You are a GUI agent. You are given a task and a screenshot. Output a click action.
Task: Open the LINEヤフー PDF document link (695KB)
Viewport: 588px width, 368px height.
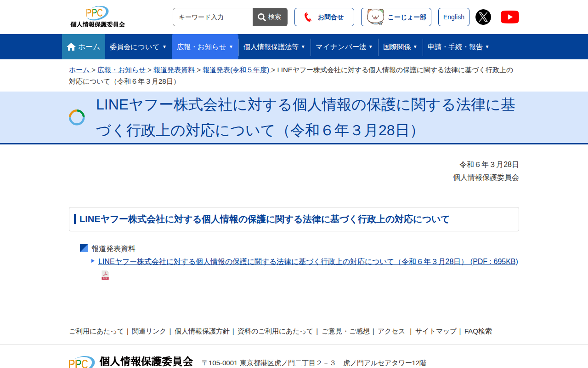(x=308, y=261)
